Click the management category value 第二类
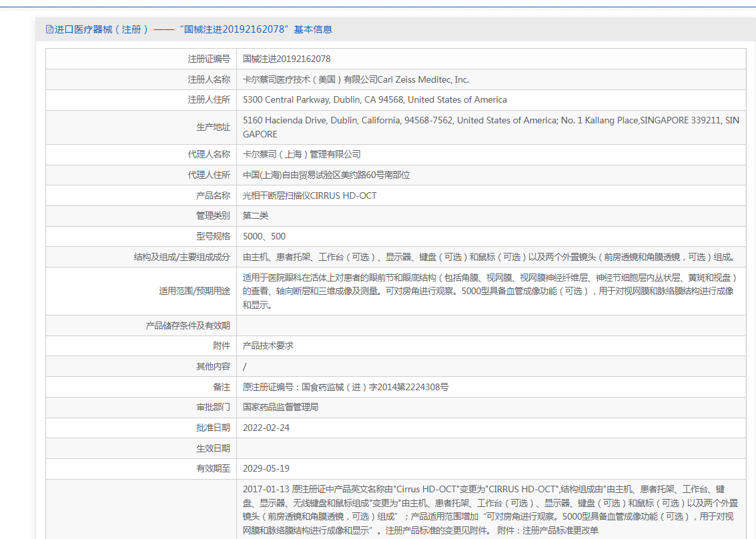 256,215
